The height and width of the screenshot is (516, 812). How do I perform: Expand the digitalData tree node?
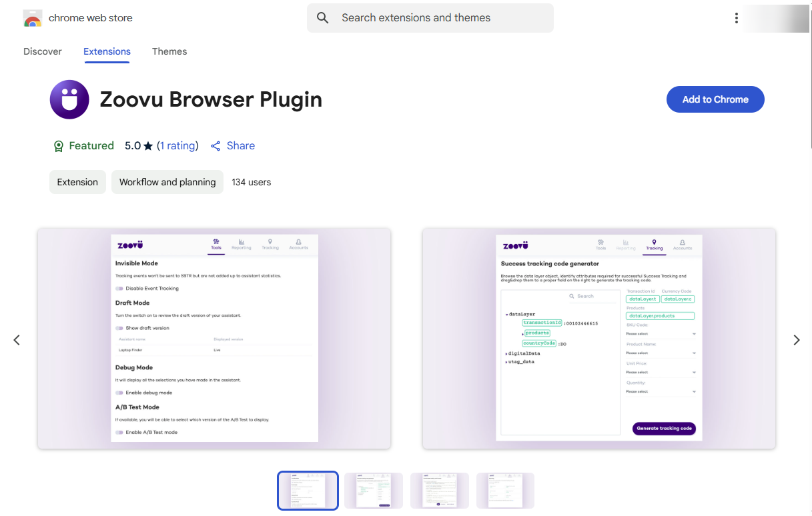506,353
